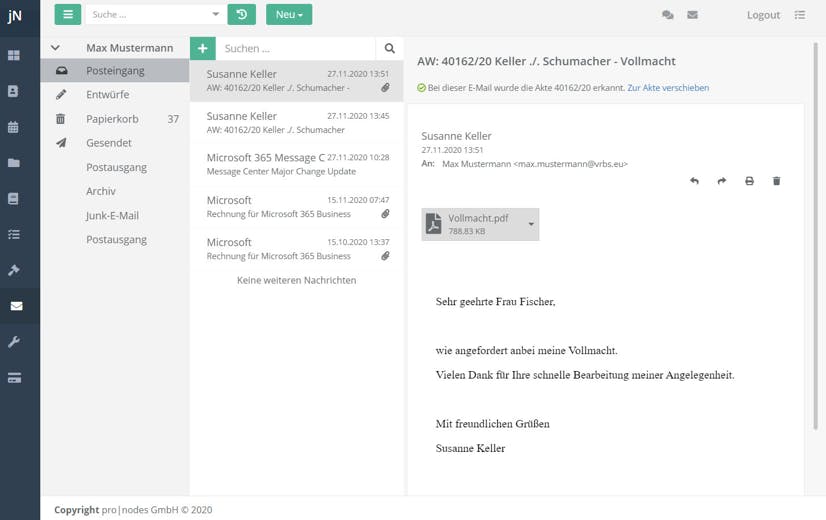Delete the open email with trash icon

tap(776, 181)
